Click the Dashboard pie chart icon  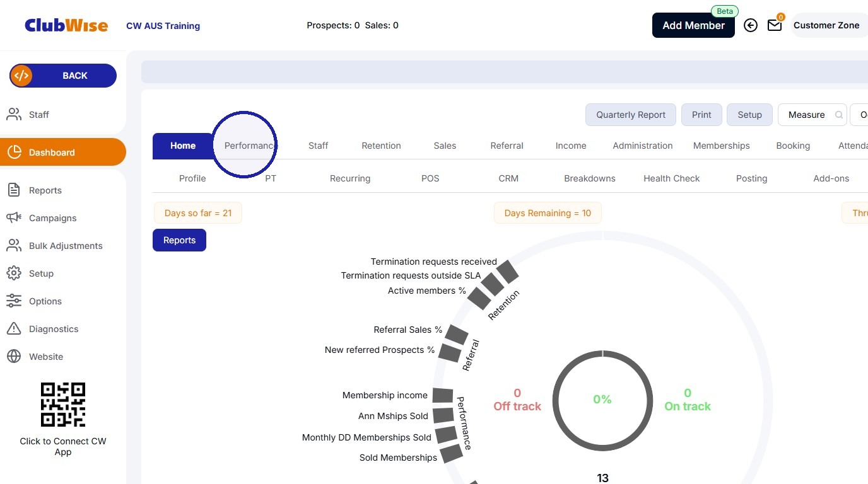[x=14, y=152]
